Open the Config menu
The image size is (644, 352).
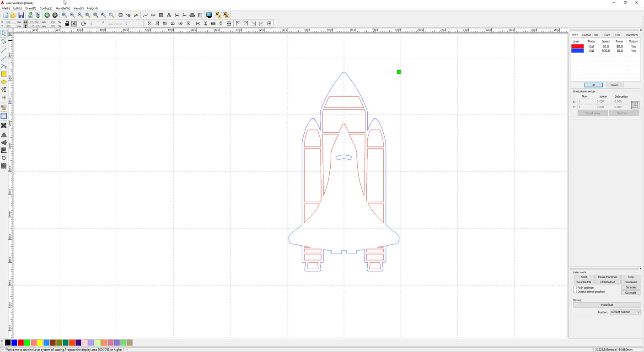click(x=46, y=8)
